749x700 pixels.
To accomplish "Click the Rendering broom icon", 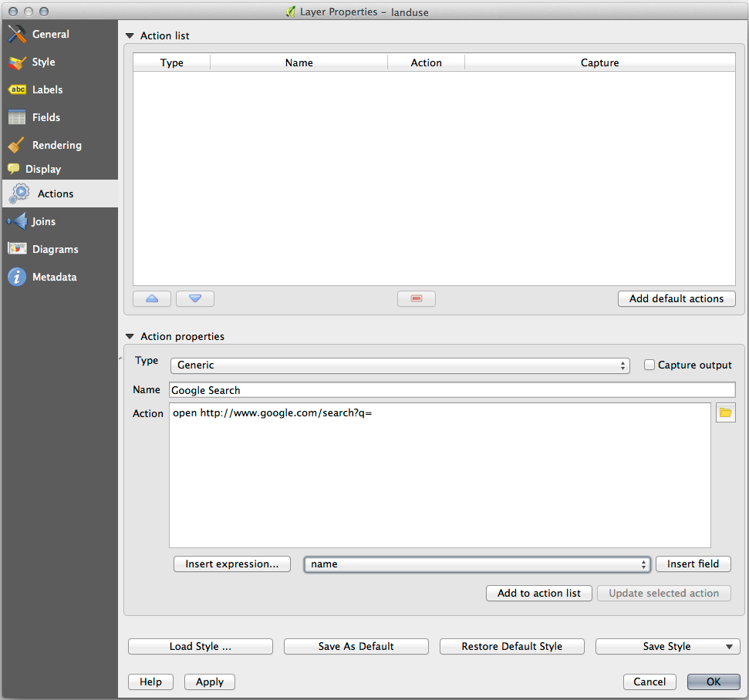I will click(x=17, y=145).
